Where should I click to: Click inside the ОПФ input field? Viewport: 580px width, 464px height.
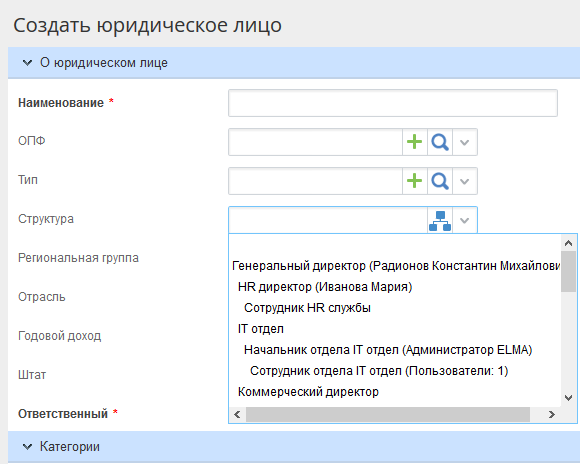(x=316, y=142)
